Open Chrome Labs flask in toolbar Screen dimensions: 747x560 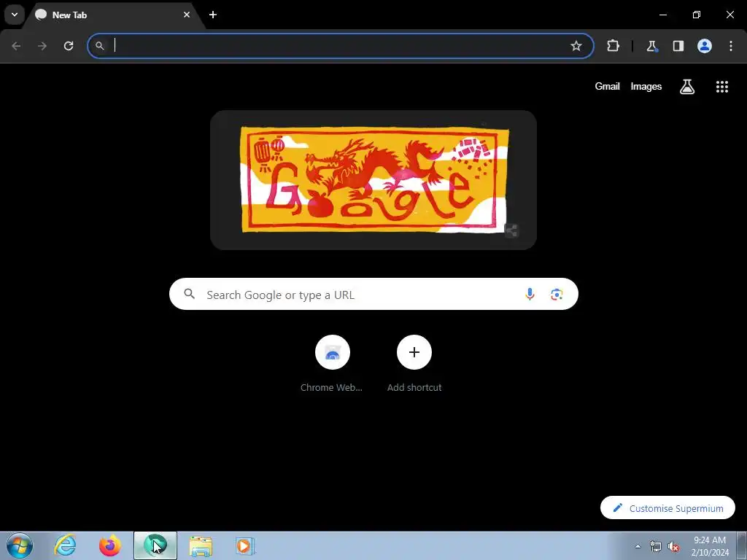pyautogui.click(x=651, y=46)
